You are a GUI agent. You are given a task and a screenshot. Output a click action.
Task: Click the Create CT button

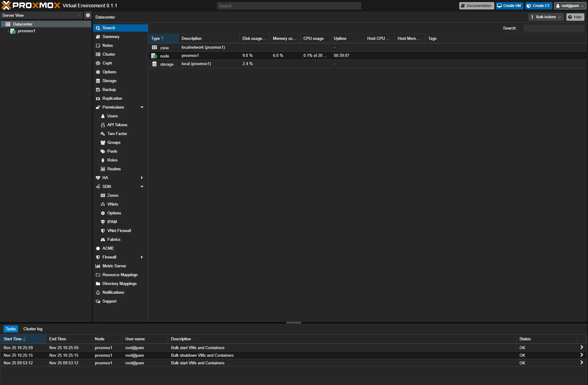538,5
